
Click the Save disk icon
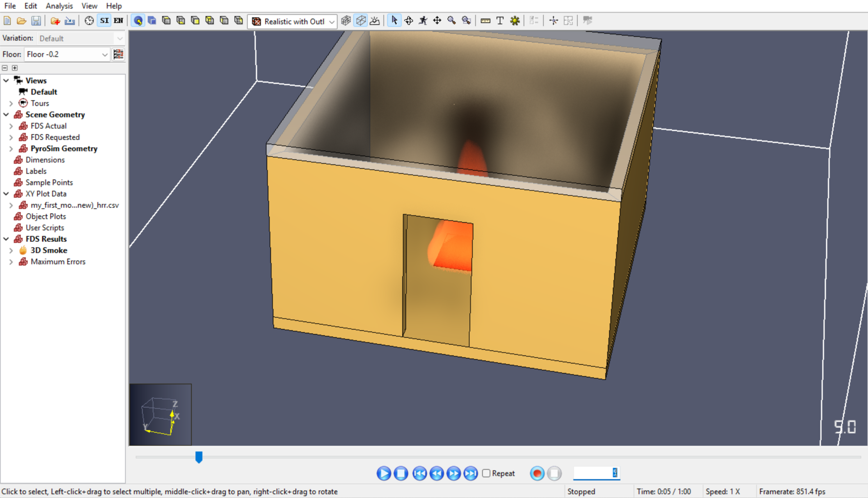tap(36, 21)
